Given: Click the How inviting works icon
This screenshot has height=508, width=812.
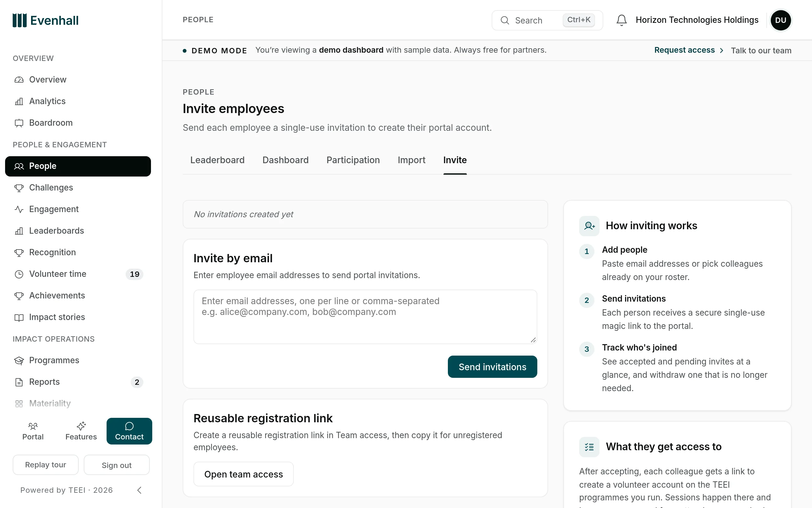Looking at the screenshot, I should pos(589,226).
